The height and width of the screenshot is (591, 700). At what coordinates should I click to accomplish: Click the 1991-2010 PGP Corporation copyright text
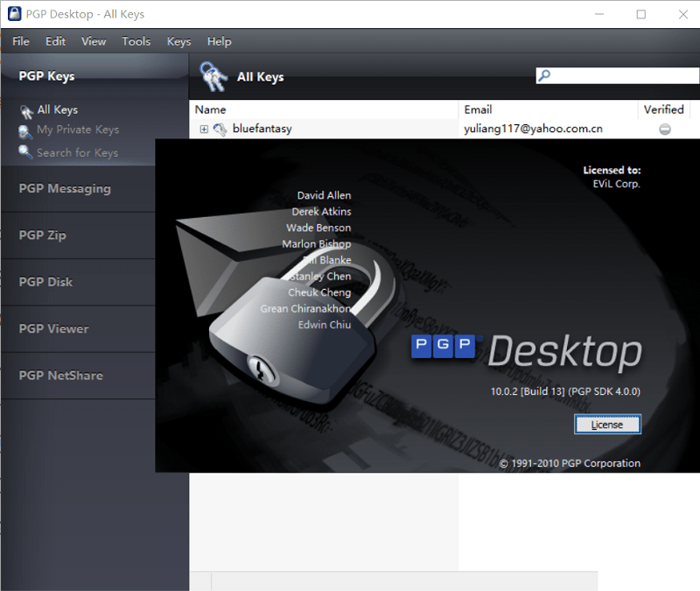click(x=570, y=463)
